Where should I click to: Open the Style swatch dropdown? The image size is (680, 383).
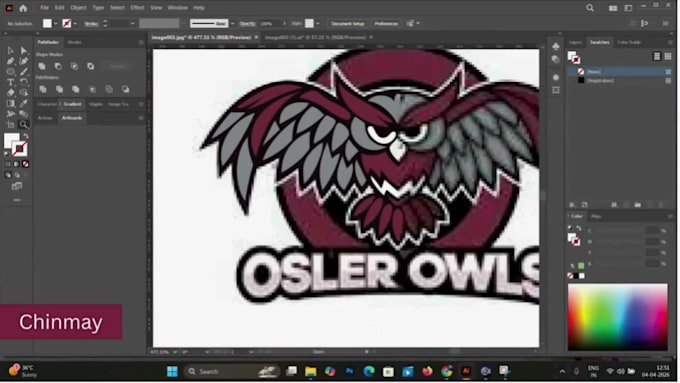tap(318, 23)
